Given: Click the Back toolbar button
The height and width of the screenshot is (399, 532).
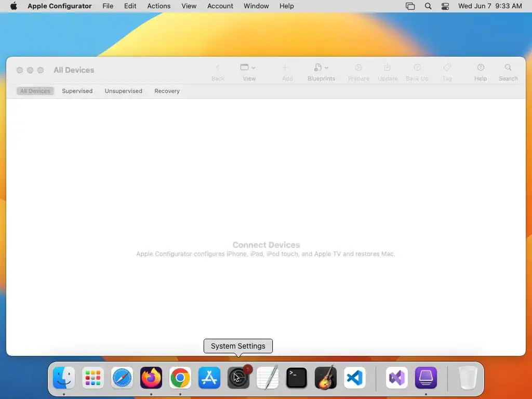Looking at the screenshot, I should click(x=218, y=72).
